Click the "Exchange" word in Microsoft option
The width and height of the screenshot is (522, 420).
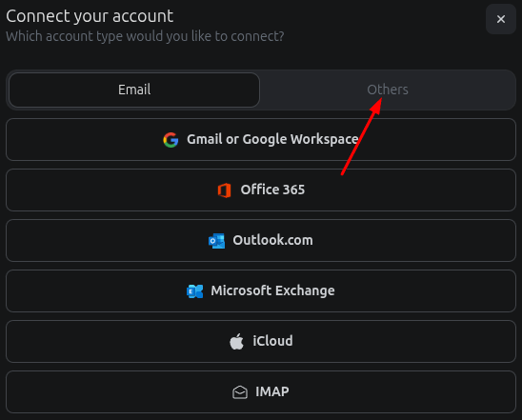pos(305,290)
